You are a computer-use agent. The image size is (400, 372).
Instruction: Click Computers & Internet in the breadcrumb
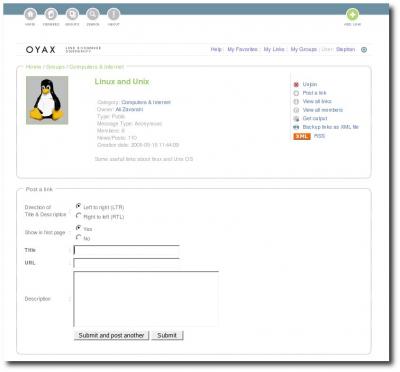(97, 67)
